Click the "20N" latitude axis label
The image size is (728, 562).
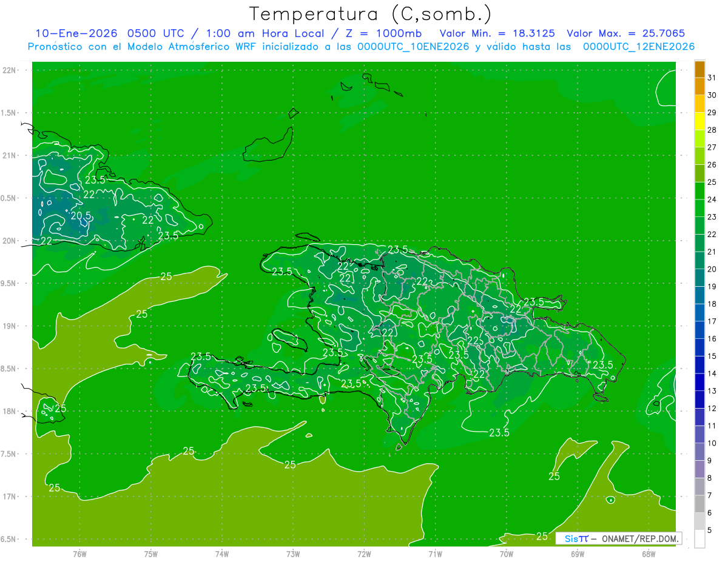click(9, 241)
